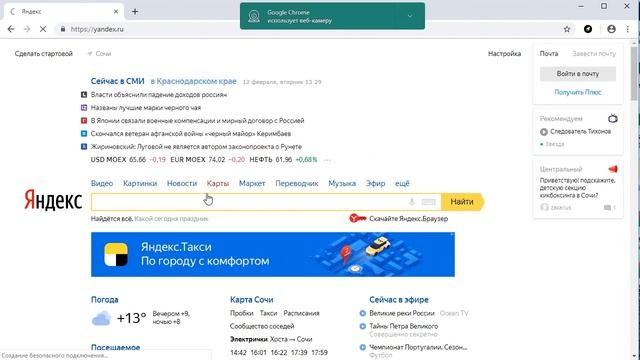Click the weather cloud icon
The height and width of the screenshot is (360, 640).
click(x=101, y=318)
